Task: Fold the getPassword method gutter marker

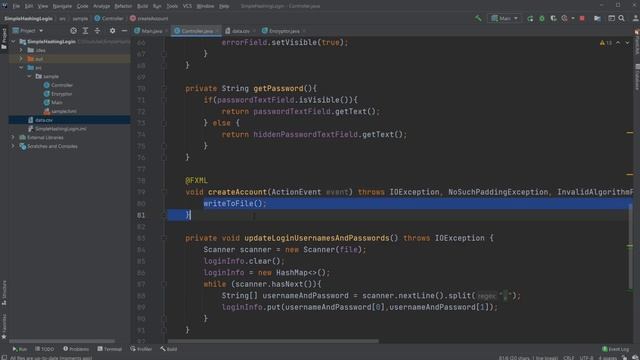Action: 164,89
